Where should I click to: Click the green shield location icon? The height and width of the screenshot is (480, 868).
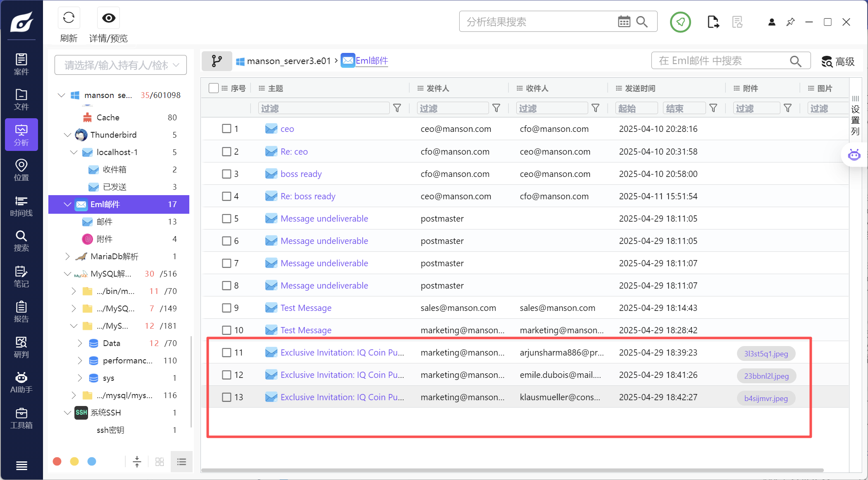click(x=680, y=21)
